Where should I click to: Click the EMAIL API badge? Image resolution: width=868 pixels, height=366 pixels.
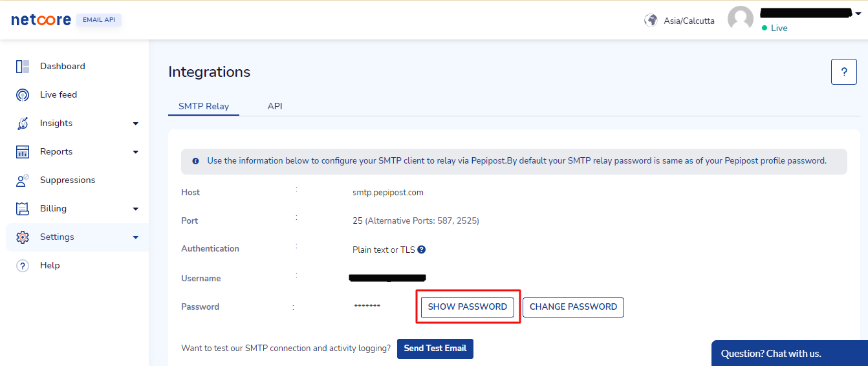point(99,20)
